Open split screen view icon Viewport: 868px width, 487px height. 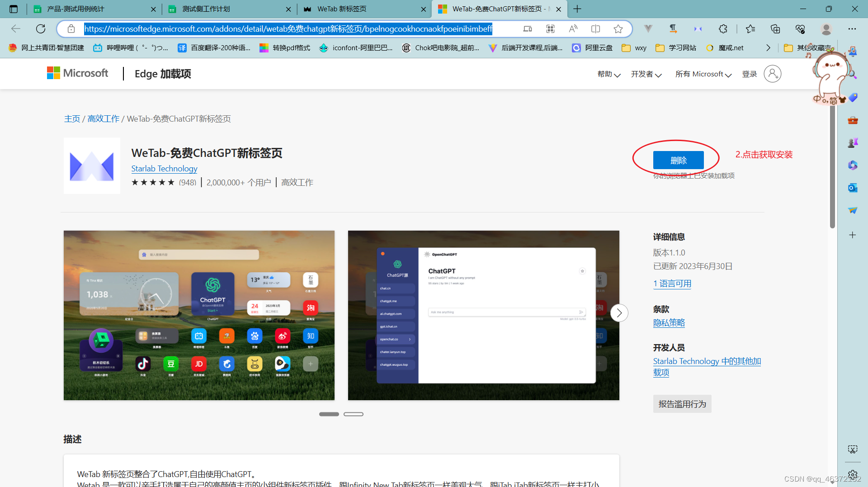click(x=595, y=29)
